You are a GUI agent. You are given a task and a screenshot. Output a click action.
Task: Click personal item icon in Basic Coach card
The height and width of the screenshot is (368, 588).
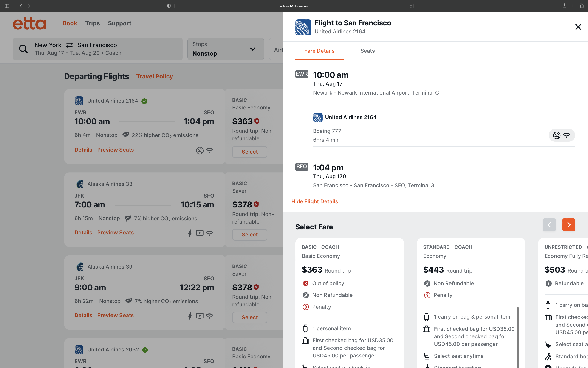point(305,329)
